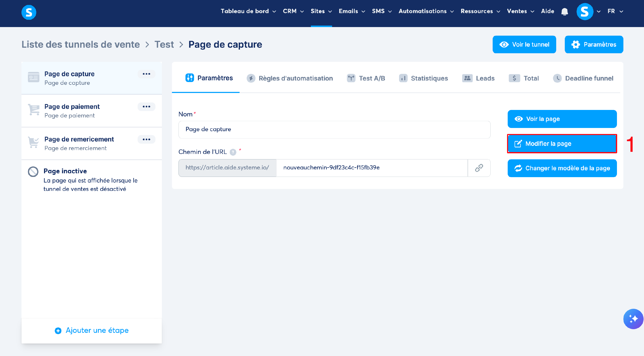
Task: Click the copy link icon beside URL path
Action: (x=479, y=168)
